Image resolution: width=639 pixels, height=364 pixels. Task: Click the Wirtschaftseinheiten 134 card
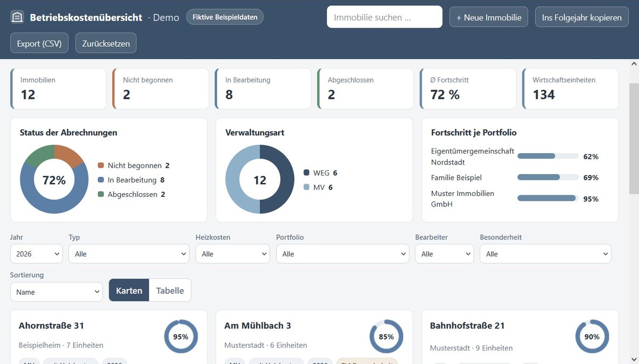coord(570,89)
